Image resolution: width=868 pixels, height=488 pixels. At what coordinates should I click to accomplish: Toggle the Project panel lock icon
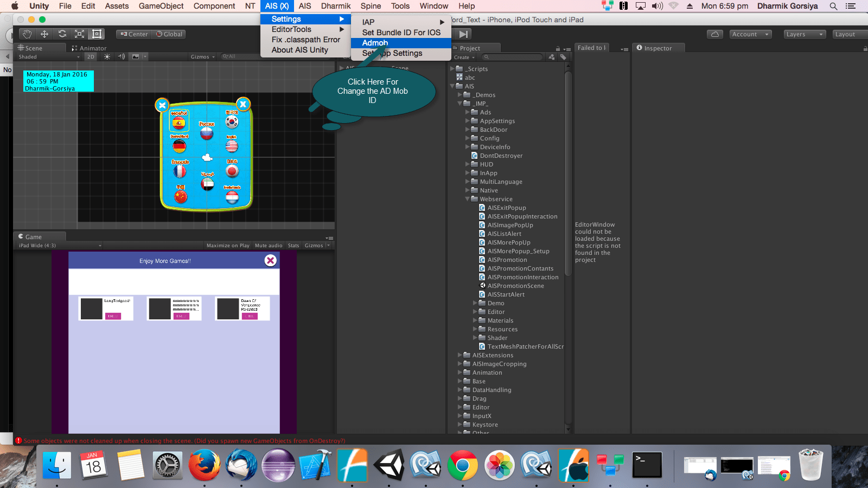pyautogui.click(x=559, y=49)
